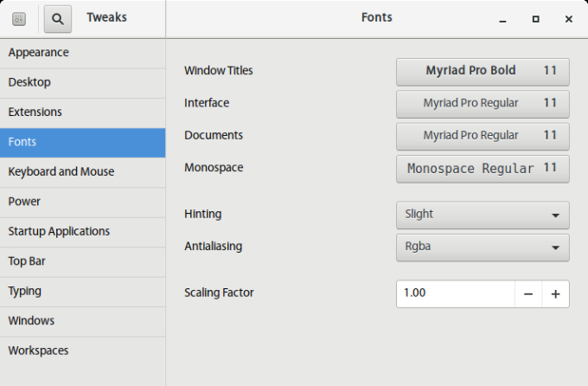Open the Appearance section

pos(82,53)
